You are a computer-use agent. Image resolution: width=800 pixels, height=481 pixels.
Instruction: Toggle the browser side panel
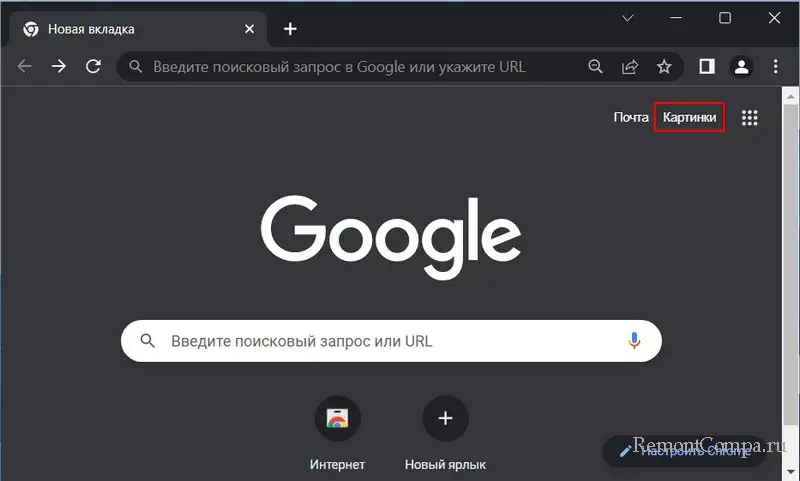point(707,67)
